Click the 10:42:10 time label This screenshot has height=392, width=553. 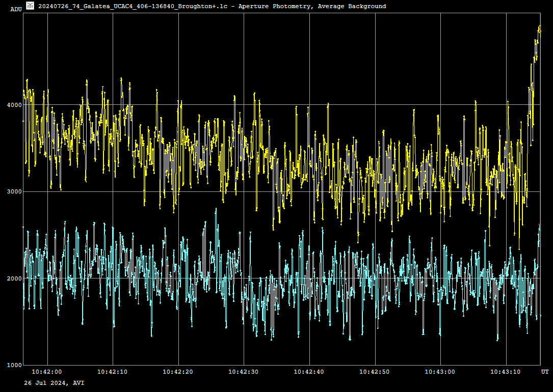point(113,372)
